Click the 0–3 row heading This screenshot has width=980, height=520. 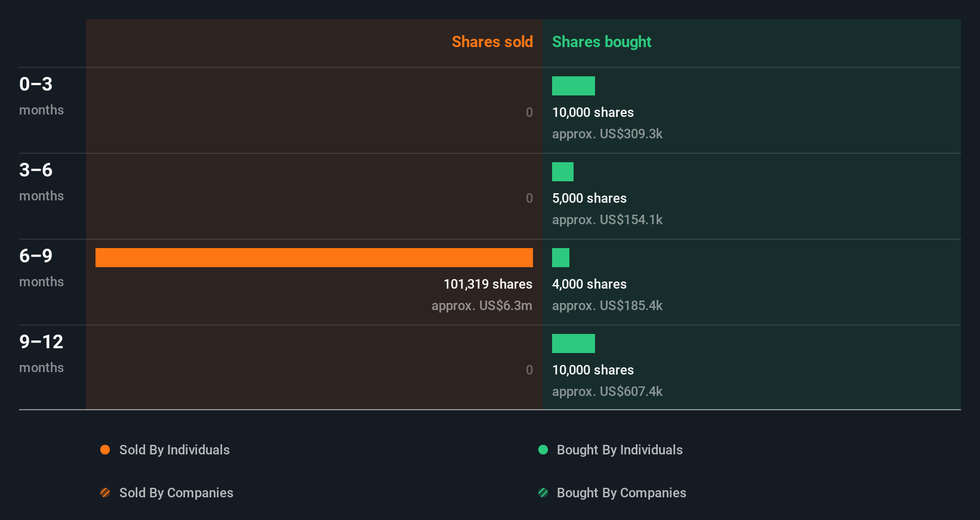click(x=36, y=84)
